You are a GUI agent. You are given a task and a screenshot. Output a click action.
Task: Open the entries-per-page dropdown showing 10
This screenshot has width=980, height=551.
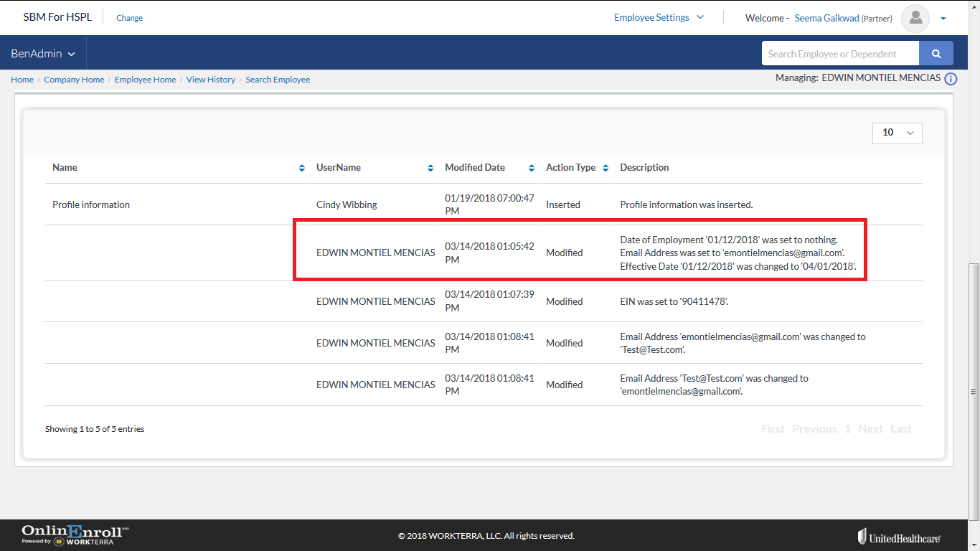pos(897,133)
